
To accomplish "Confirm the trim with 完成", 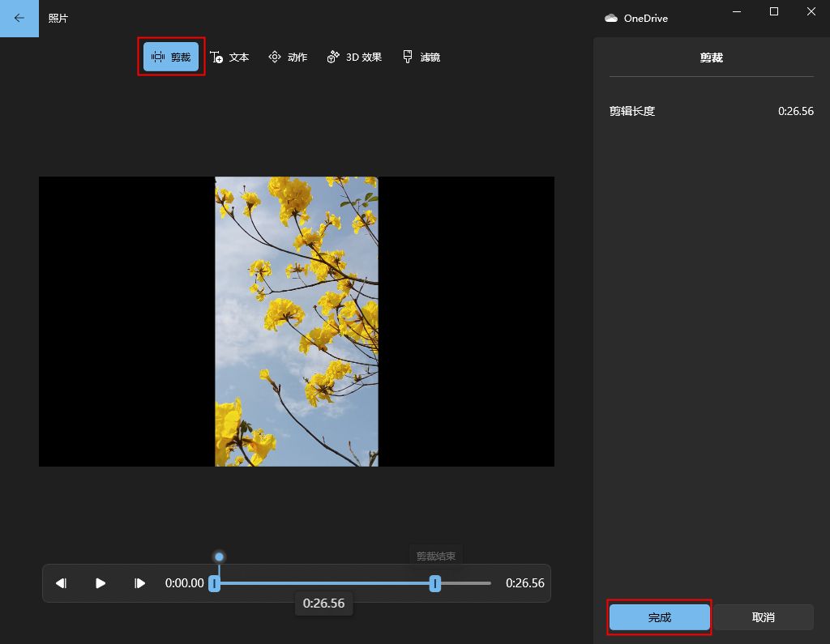I will 660,617.
